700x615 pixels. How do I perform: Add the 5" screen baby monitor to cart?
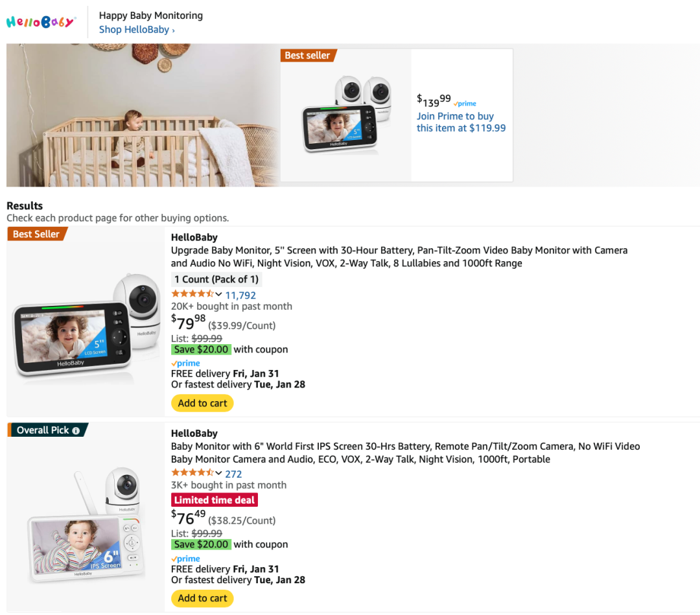click(202, 403)
